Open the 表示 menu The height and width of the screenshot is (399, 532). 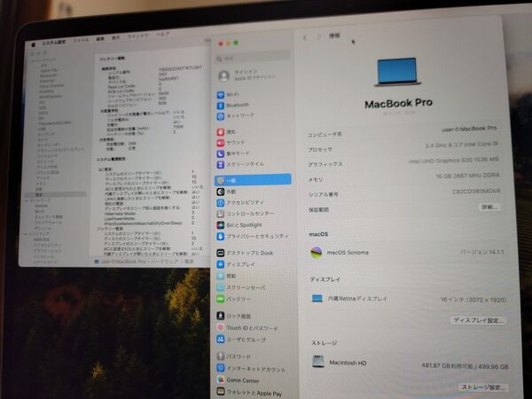pyautogui.click(x=116, y=37)
